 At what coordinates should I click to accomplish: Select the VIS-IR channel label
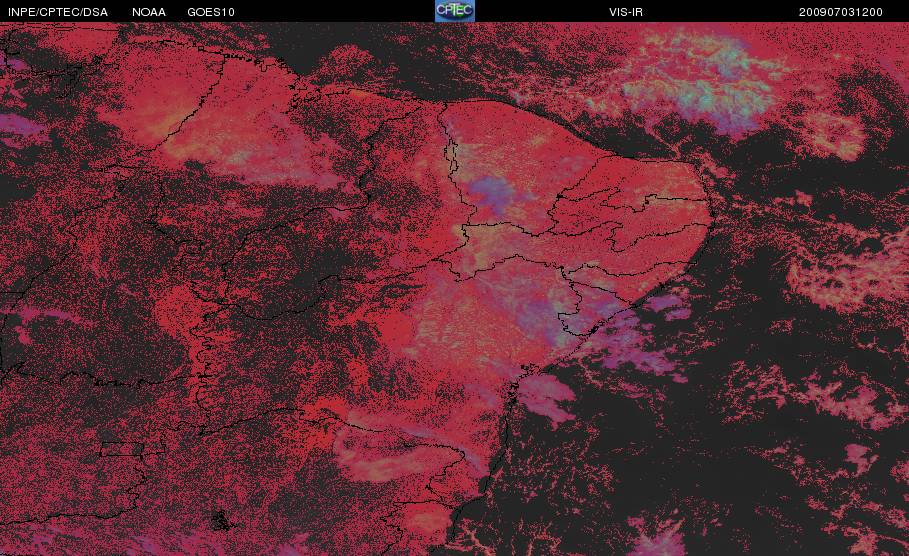[626, 12]
